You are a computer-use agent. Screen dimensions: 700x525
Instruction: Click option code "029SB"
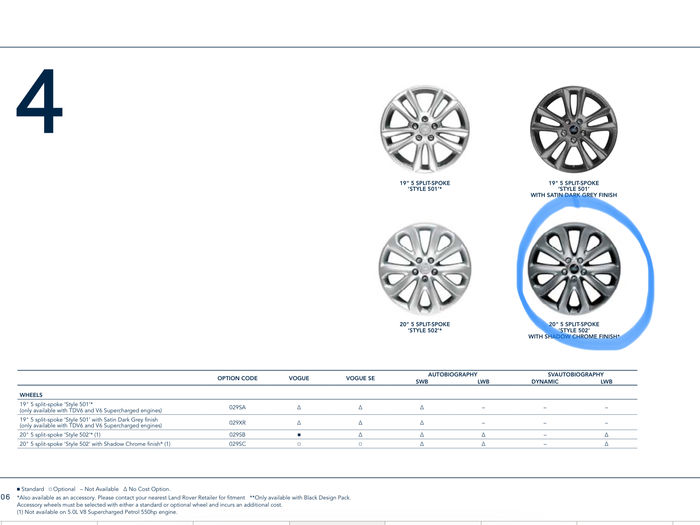pyautogui.click(x=237, y=434)
